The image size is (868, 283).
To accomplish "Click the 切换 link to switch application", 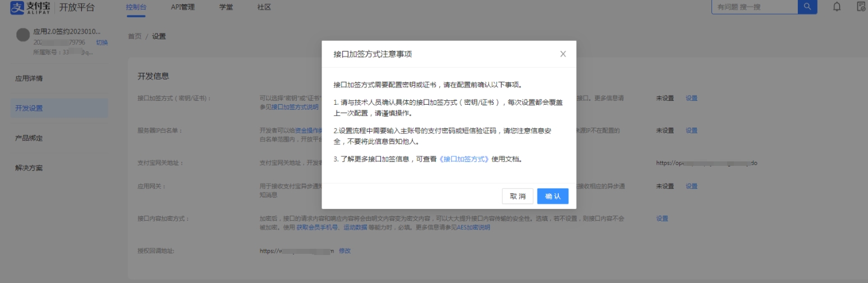I will (x=102, y=43).
